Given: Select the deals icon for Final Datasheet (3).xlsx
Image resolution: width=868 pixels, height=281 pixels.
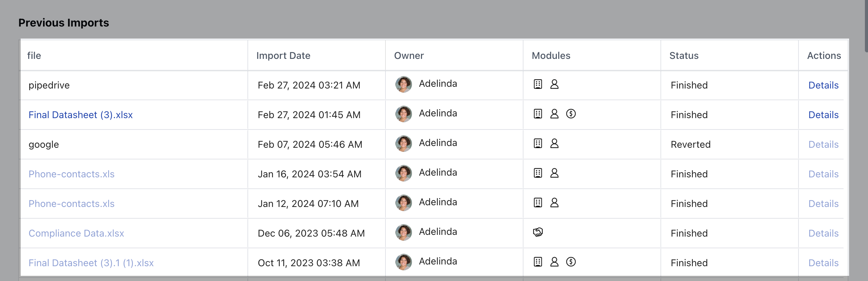Looking at the screenshot, I should pos(571,114).
